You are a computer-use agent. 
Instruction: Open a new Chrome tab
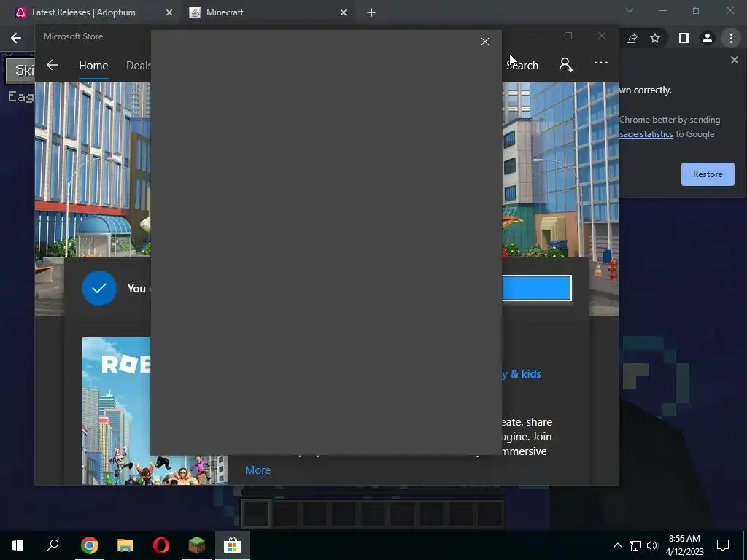[371, 13]
